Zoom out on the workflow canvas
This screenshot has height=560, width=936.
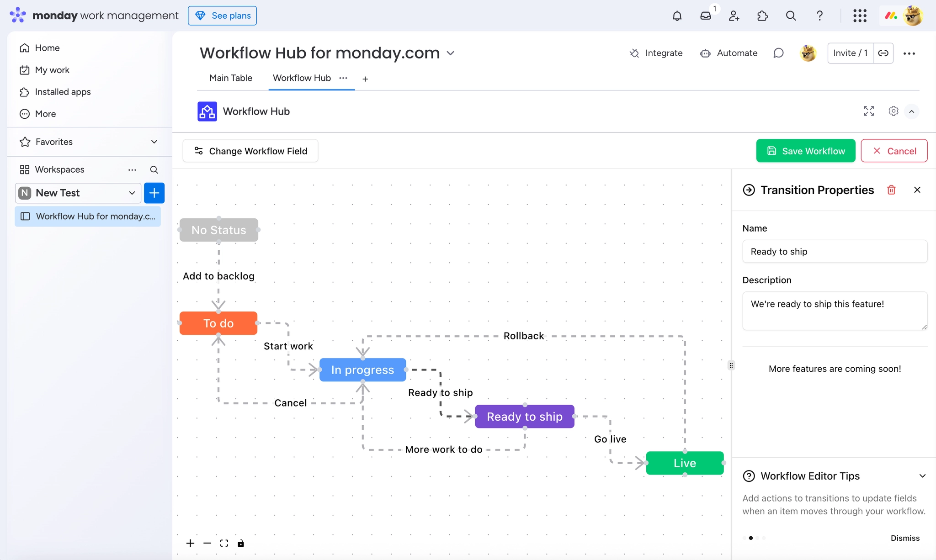(x=207, y=543)
